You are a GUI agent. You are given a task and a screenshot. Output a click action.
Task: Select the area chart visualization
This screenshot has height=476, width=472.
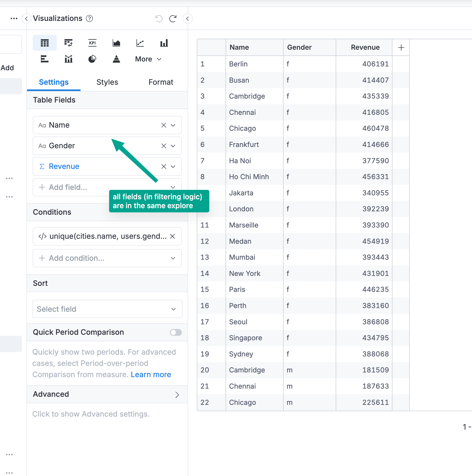point(116,43)
